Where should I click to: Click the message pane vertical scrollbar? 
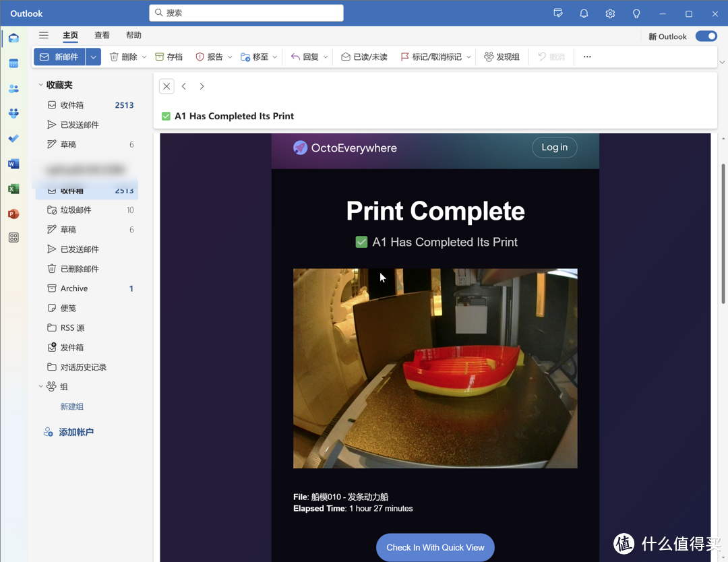click(723, 232)
